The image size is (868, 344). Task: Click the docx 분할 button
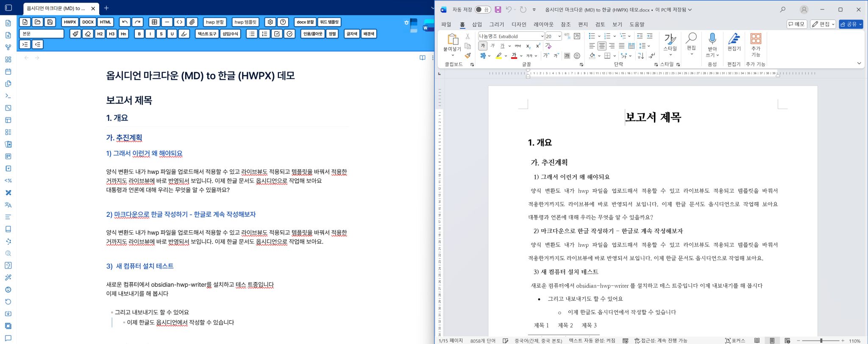305,22
